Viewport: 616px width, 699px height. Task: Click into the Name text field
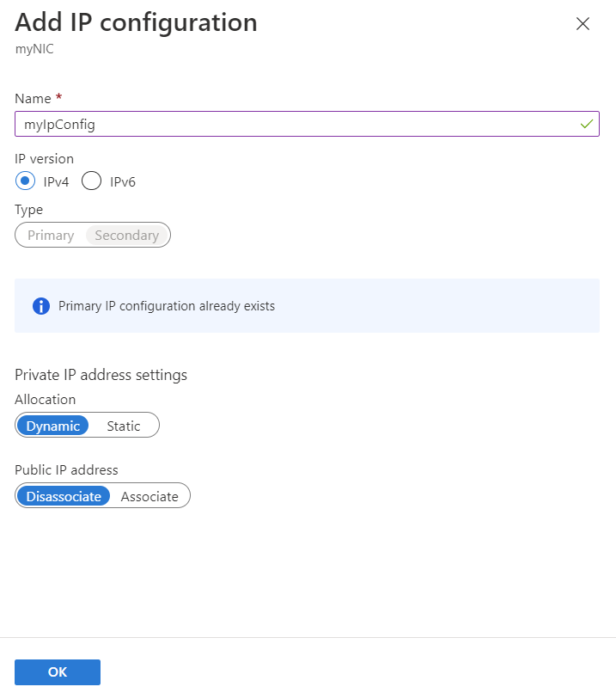point(292,125)
